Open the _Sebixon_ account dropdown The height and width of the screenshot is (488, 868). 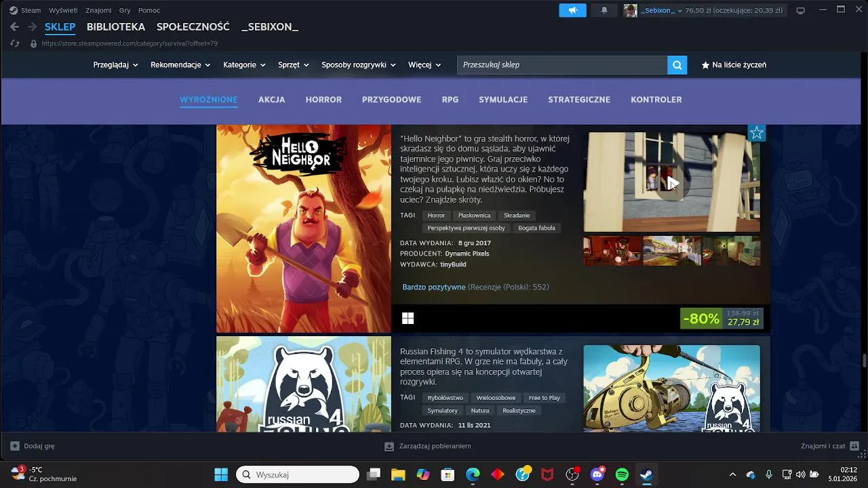coord(662,10)
